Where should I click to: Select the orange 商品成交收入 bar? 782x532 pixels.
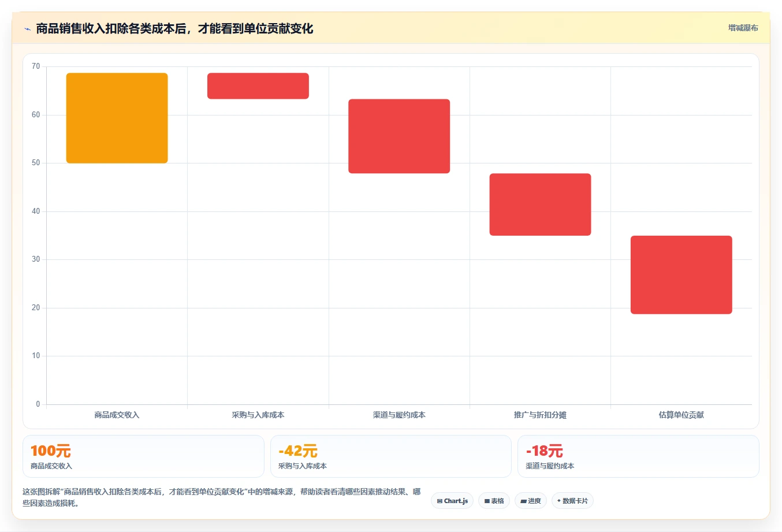click(x=117, y=118)
